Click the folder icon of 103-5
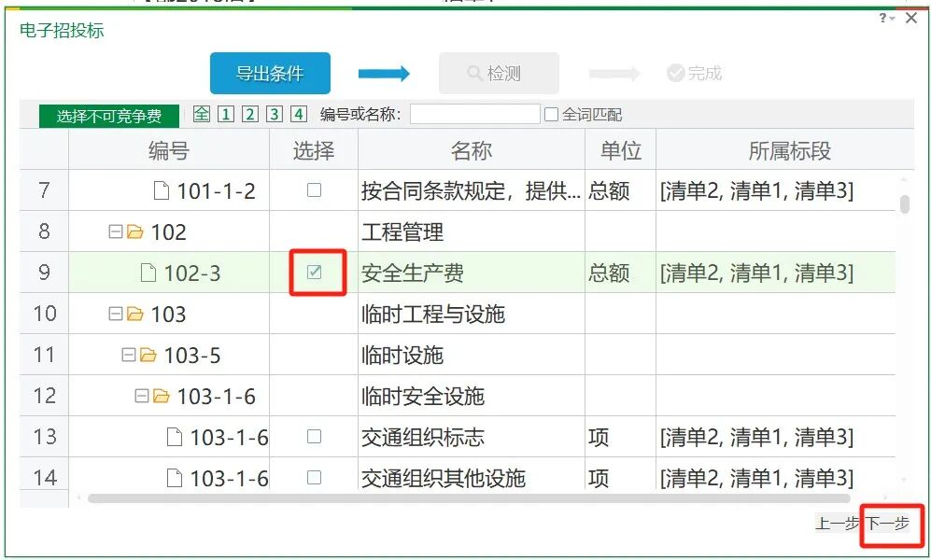The width and height of the screenshot is (931, 560). coord(148,355)
